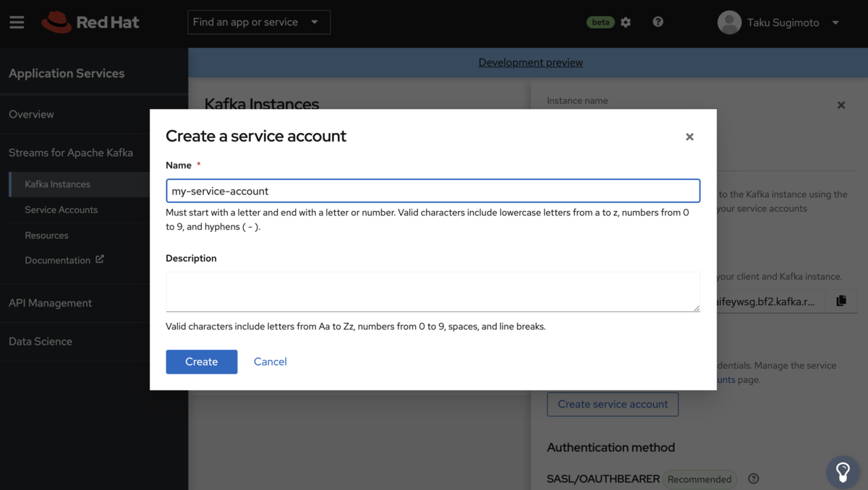
Task: Click into the Description text area
Action: pos(433,292)
